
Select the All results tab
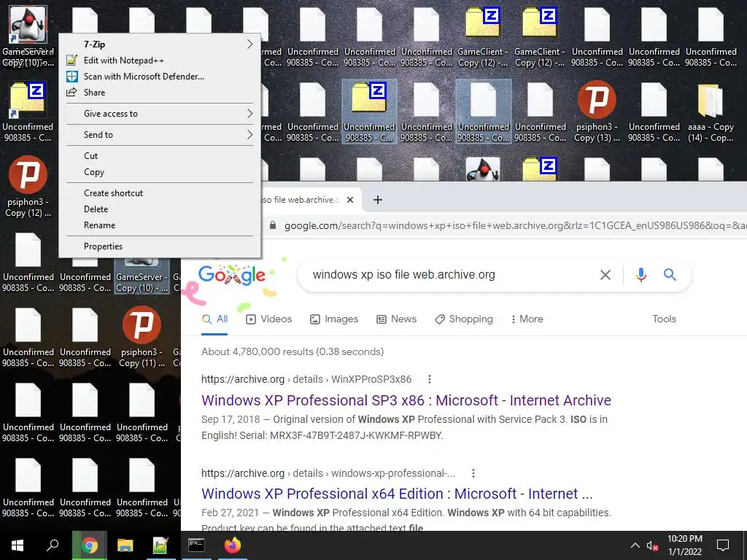215,319
